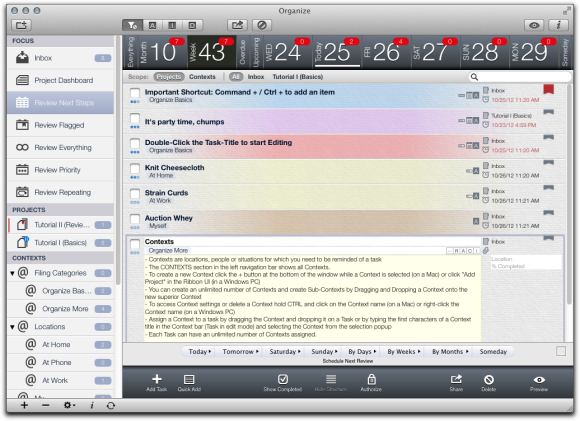Open the By Weeks review menu
This screenshot has width=580, height=421.
pos(404,351)
